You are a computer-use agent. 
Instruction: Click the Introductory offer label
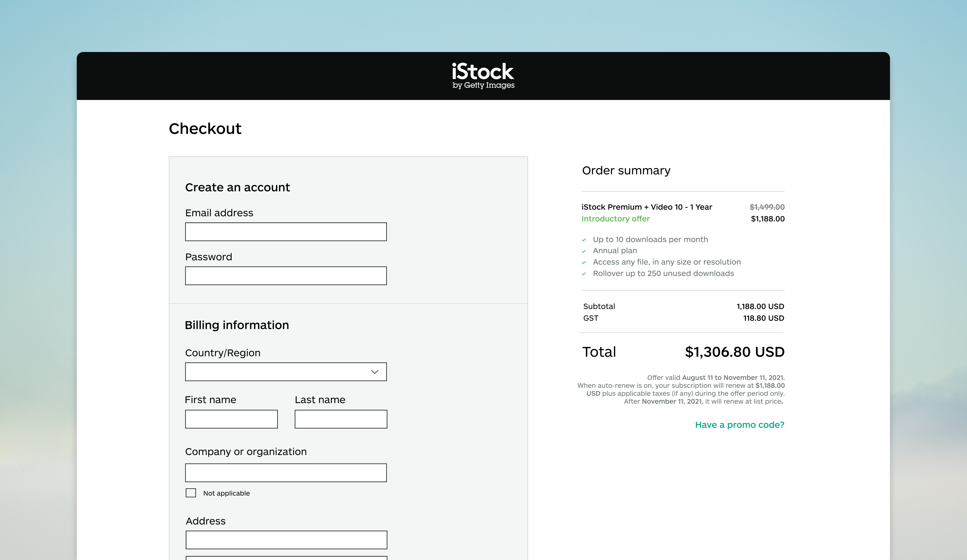pos(615,218)
